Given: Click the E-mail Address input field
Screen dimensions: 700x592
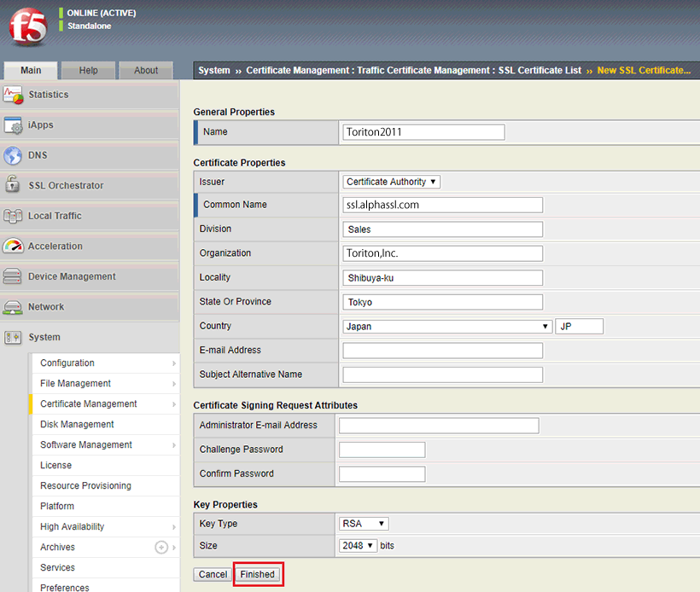Looking at the screenshot, I should pyautogui.click(x=443, y=351).
